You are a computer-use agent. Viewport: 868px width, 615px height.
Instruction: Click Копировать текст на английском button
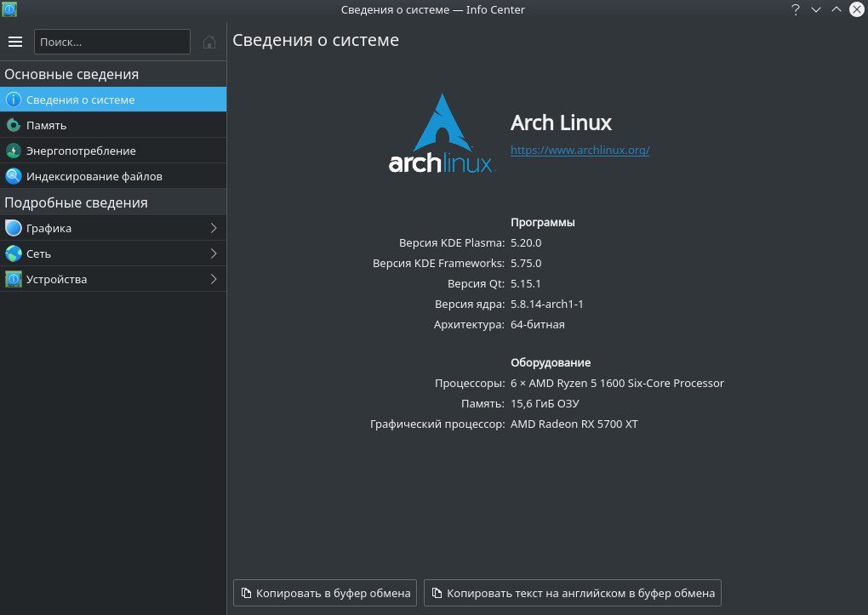point(573,593)
